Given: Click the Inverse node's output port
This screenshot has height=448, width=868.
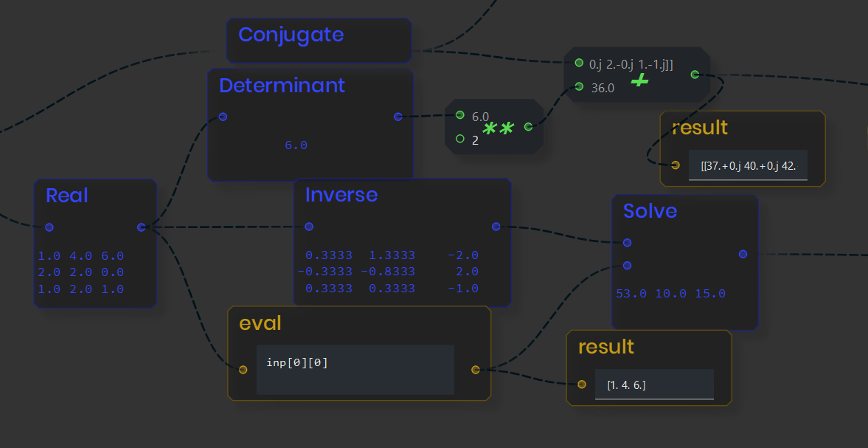Looking at the screenshot, I should pyautogui.click(x=496, y=227).
